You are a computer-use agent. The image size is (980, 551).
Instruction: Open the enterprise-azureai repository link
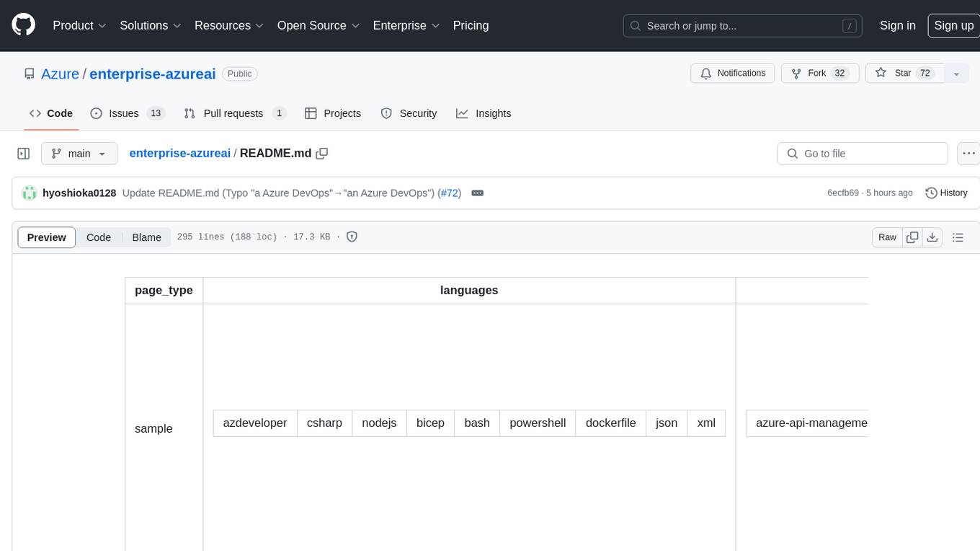[153, 74]
